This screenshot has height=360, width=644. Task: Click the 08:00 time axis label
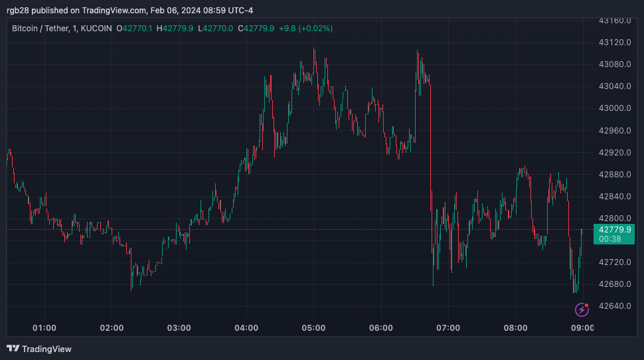tap(515, 328)
